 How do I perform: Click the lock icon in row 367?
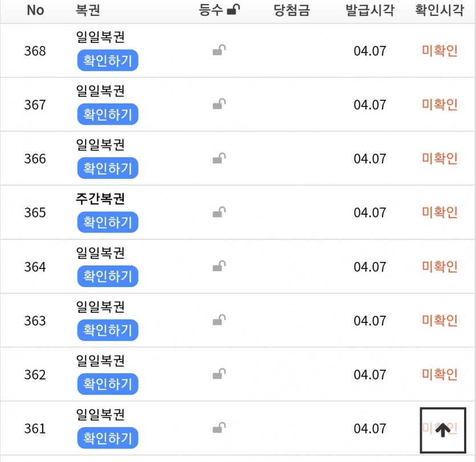(219, 104)
